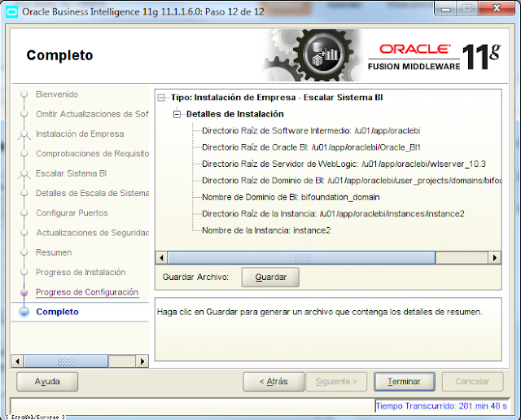
Task: Close the Oracle installer window
Action: [x=497, y=8]
